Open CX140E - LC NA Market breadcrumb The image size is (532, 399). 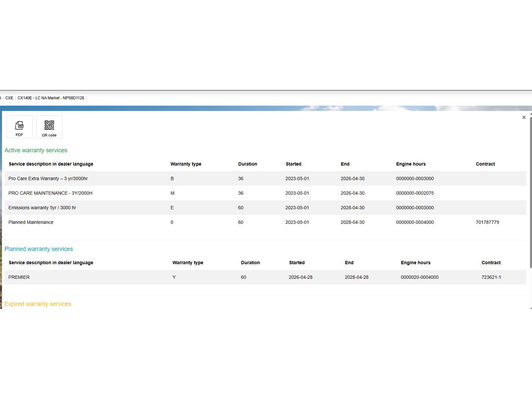51,98
